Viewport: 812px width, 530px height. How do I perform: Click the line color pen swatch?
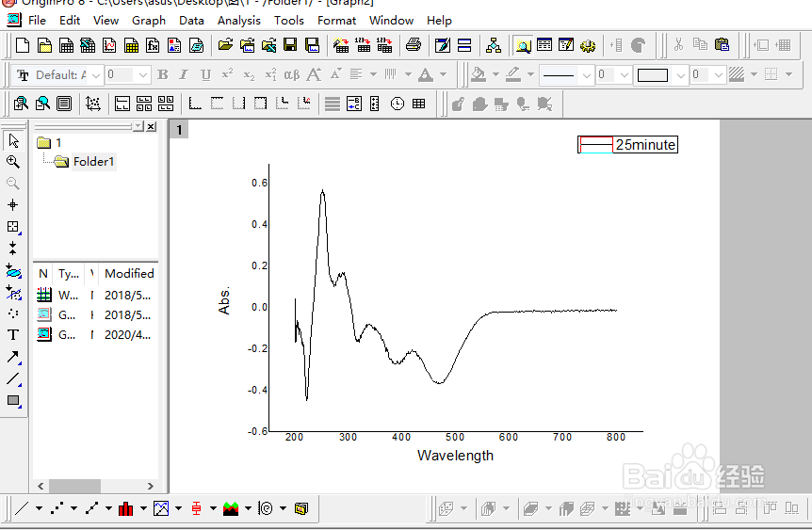click(x=513, y=75)
